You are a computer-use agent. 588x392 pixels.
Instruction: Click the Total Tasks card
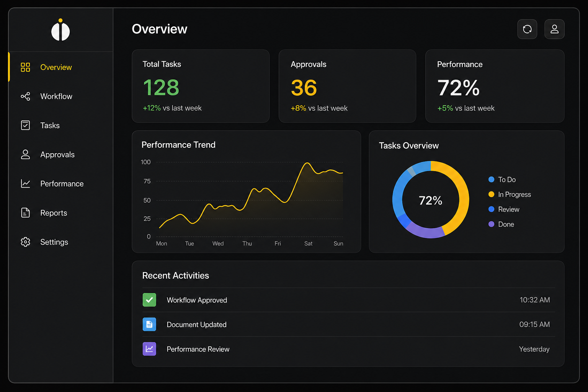coord(201,86)
